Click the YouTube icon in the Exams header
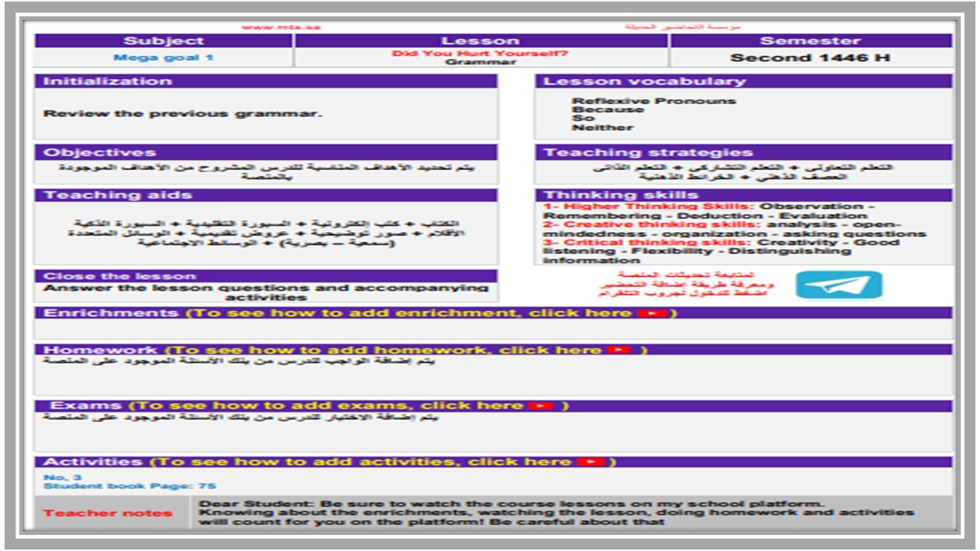Screen dimensions: 980x551 540,406
